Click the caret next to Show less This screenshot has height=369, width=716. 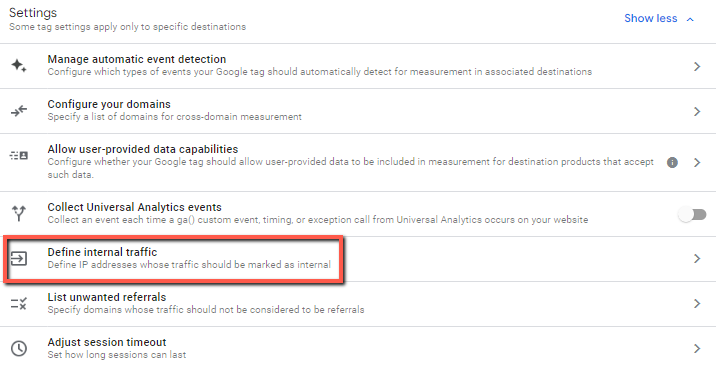tap(690, 19)
